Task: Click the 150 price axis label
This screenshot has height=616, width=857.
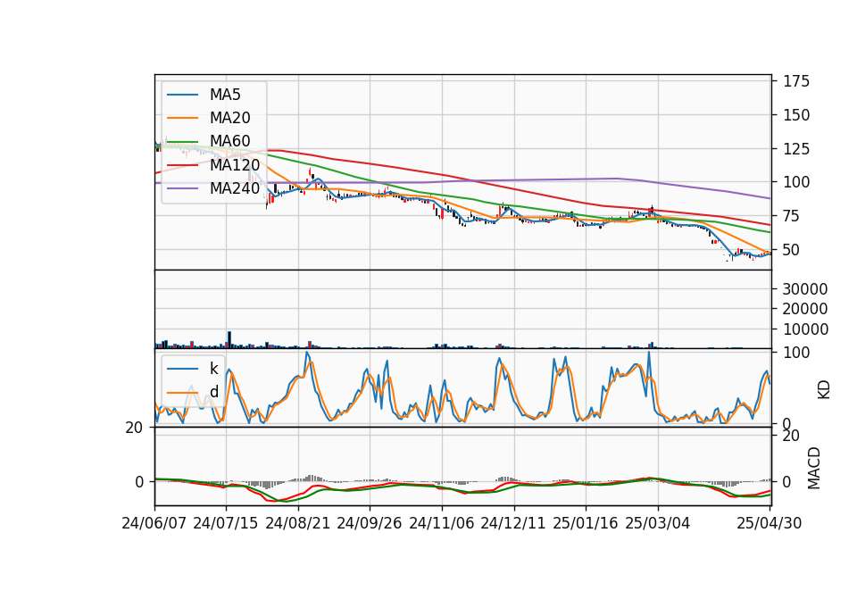Action: (796, 115)
